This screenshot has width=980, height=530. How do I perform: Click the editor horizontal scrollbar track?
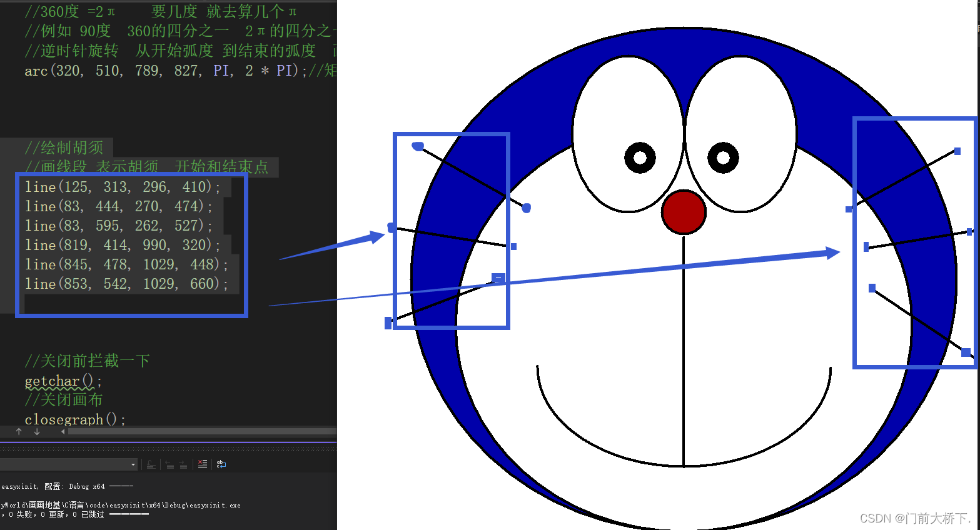point(203,431)
